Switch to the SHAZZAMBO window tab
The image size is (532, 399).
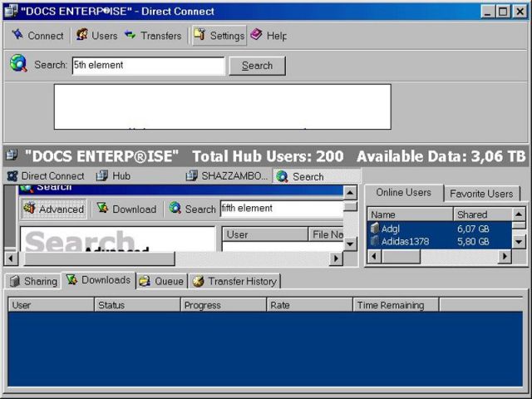(227, 176)
